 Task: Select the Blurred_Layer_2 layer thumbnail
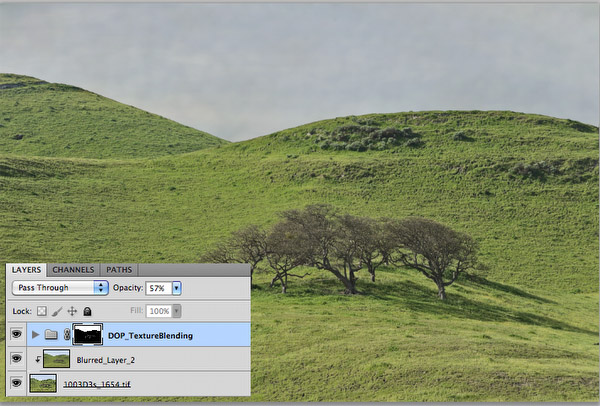57,359
